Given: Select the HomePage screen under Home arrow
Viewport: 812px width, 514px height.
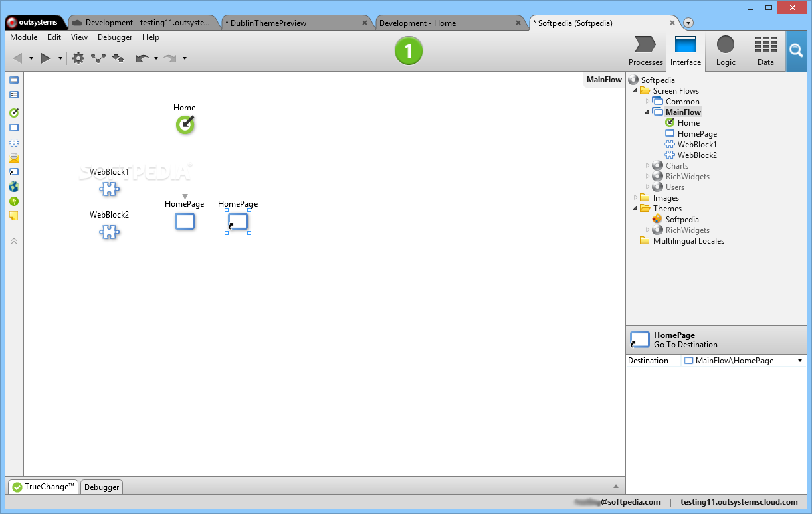Looking at the screenshot, I should point(185,222).
